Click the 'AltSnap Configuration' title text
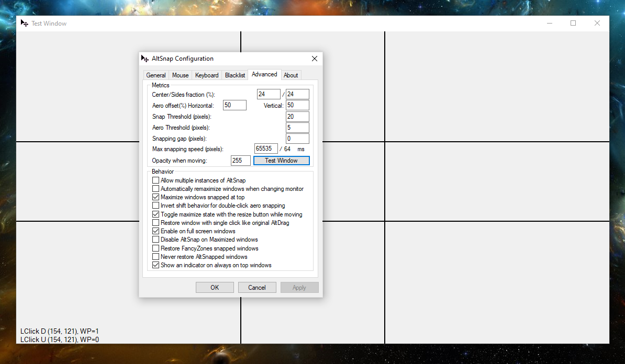This screenshot has height=364, width=625. click(x=183, y=59)
